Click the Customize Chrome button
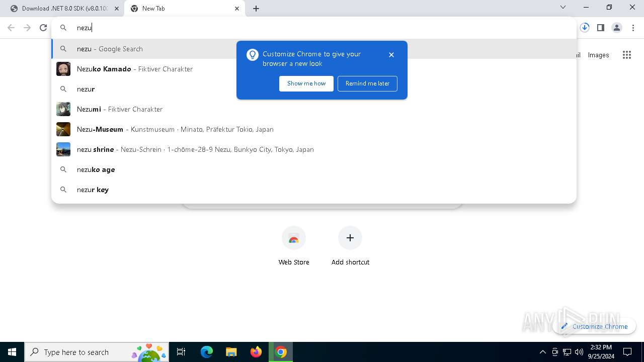Screen dimensions: 644x362 click(595, 326)
